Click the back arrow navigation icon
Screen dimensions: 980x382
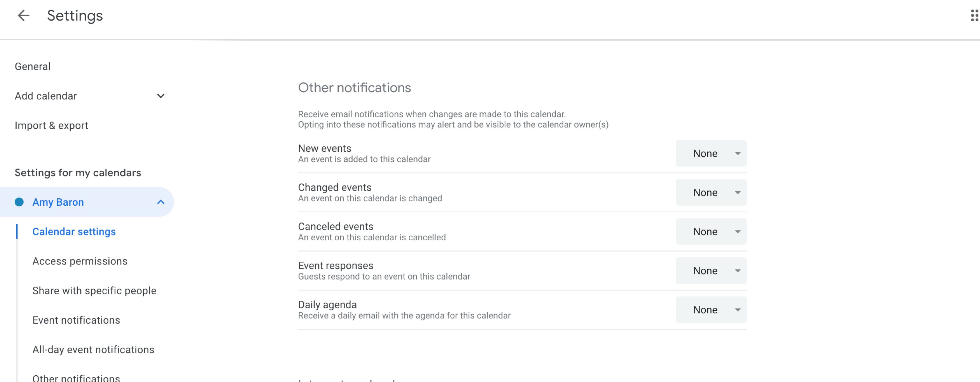[22, 16]
